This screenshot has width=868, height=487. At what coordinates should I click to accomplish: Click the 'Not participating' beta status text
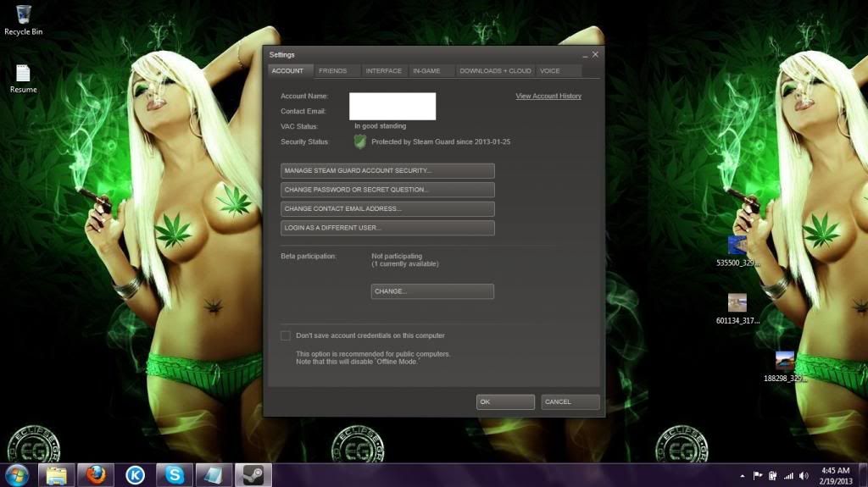click(x=397, y=257)
